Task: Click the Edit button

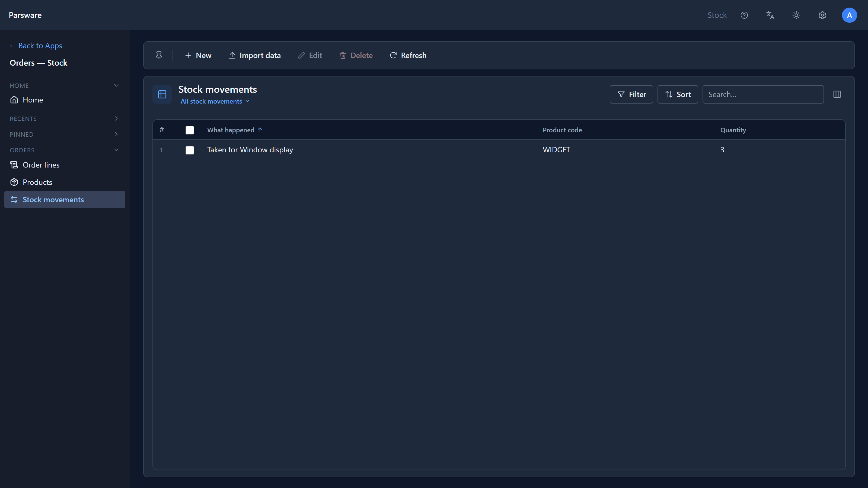Action: (310, 55)
